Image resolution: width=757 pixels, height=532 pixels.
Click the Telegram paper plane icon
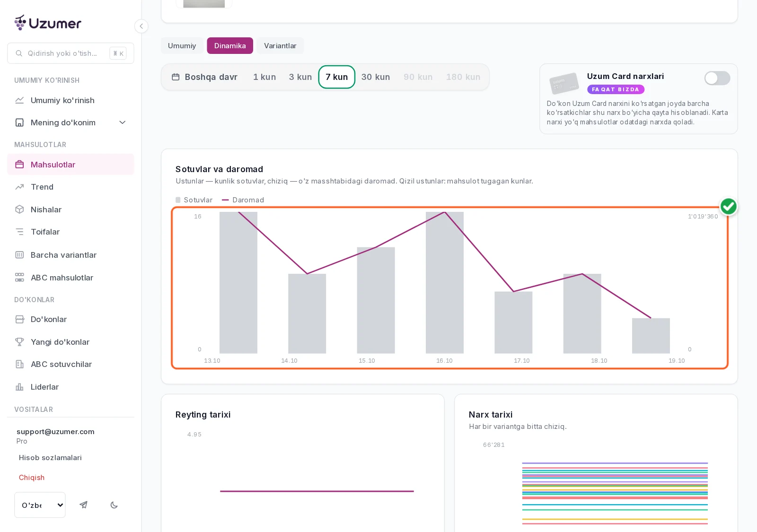[x=84, y=505]
